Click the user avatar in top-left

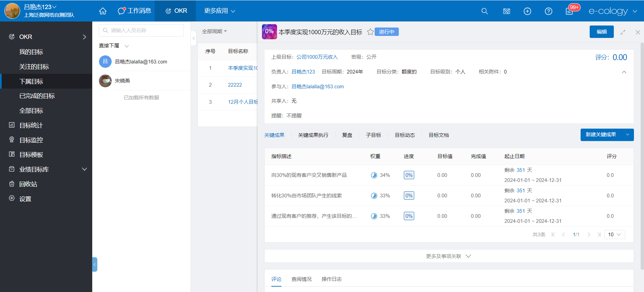12,11
